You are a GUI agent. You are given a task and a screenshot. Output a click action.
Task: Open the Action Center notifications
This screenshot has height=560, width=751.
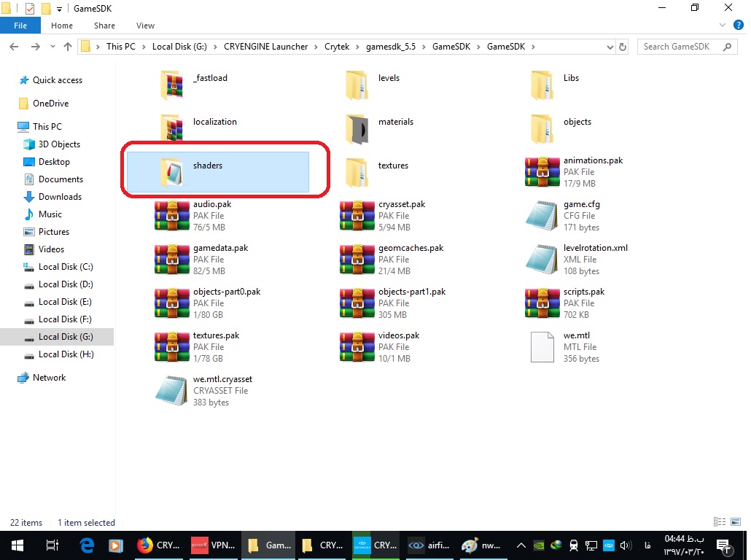pyautogui.click(x=723, y=545)
